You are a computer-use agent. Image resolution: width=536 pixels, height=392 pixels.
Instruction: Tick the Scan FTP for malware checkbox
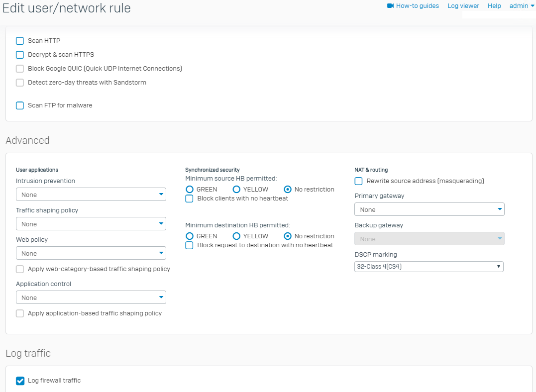[20, 105]
